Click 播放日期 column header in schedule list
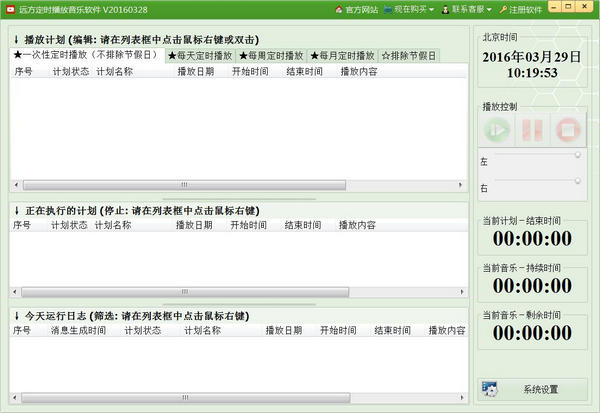Image resolution: width=600 pixels, height=413 pixels. (x=195, y=72)
